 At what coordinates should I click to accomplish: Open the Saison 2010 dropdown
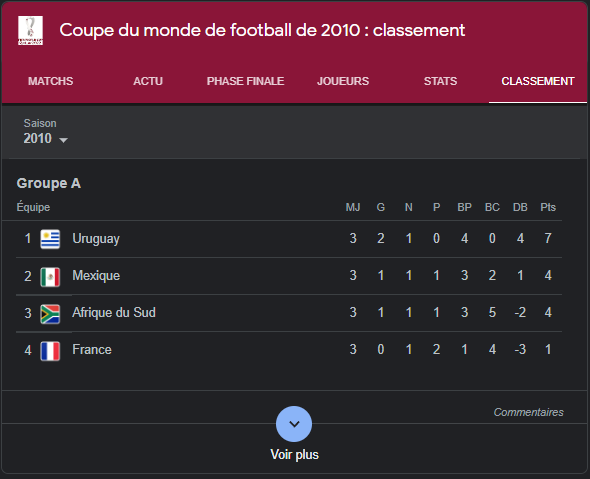coord(46,132)
